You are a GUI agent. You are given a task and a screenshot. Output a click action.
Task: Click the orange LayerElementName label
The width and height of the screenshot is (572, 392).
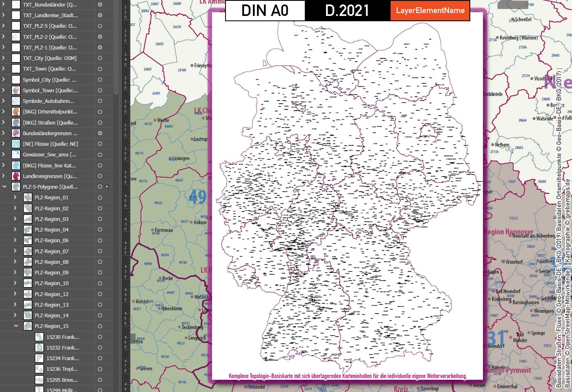point(429,11)
